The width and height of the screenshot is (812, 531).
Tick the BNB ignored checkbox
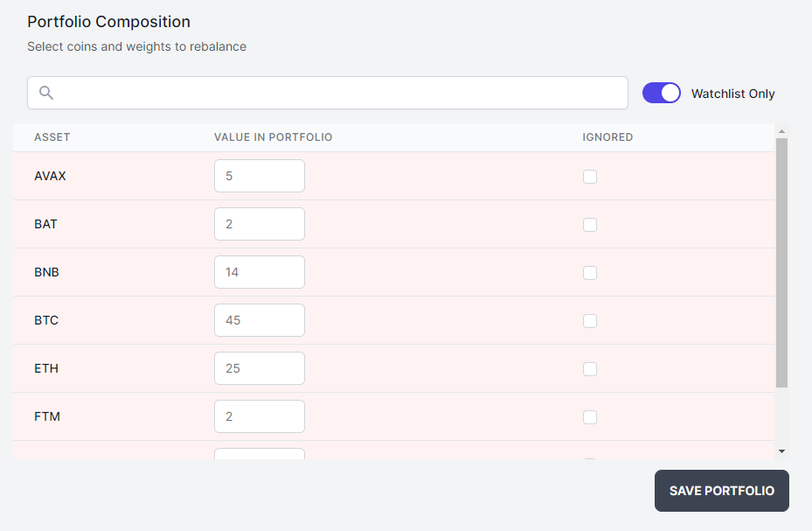click(x=590, y=273)
